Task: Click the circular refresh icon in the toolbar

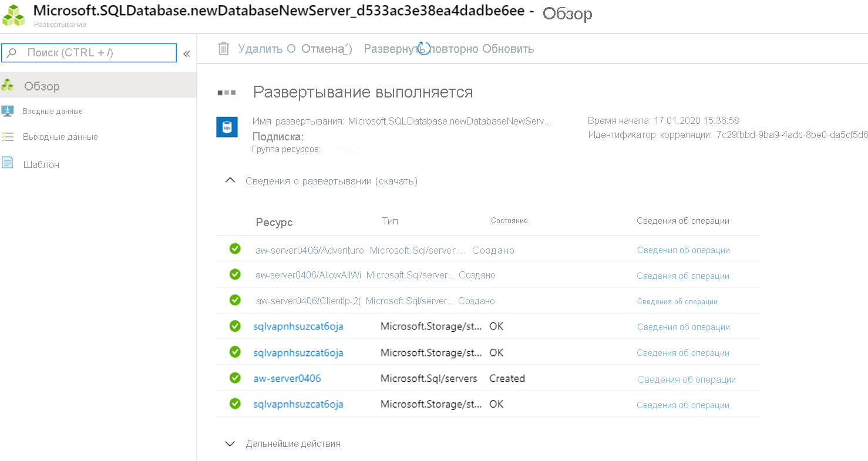Action: point(423,49)
